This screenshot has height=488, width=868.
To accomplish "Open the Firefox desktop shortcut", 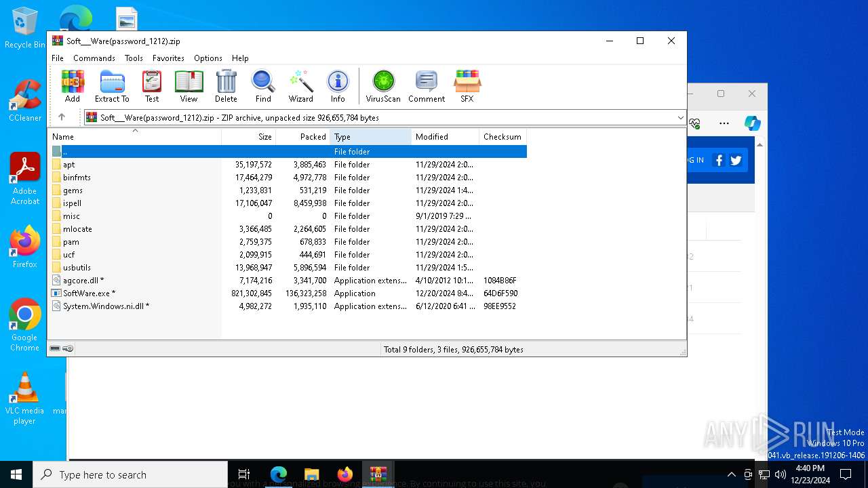I will click(25, 247).
